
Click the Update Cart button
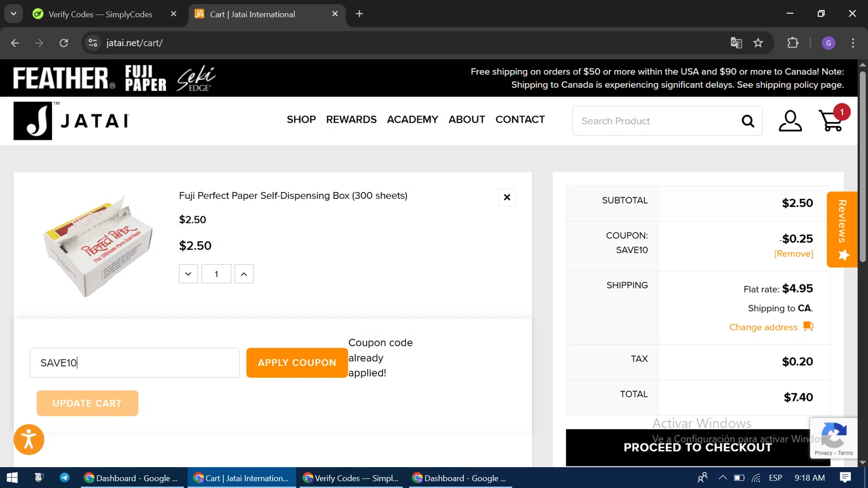click(x=87, y=403)
